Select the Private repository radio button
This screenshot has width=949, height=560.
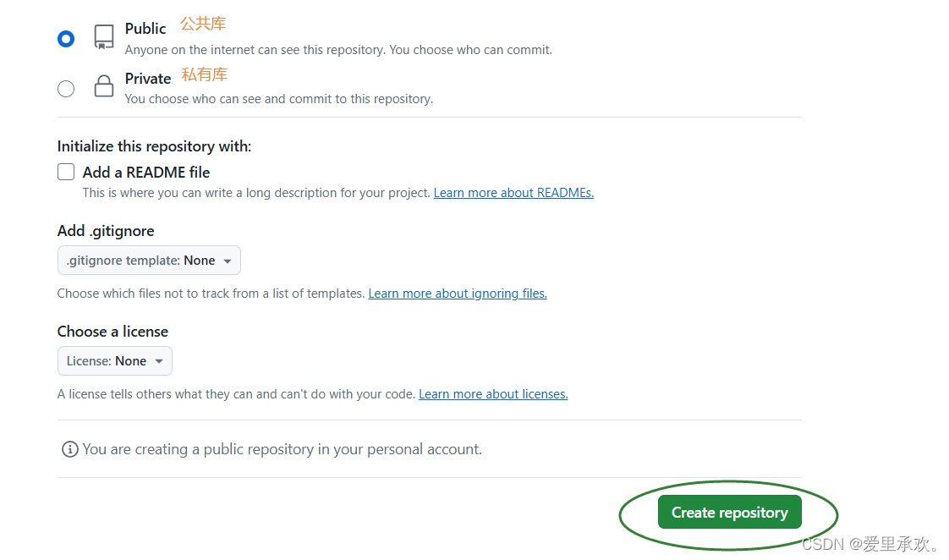66,89
